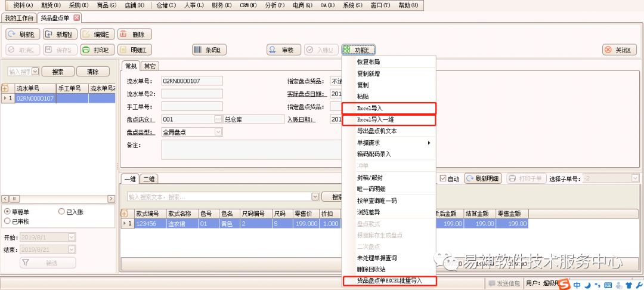Switch to the 二维 tab
Screen dimensions: 644x290
[x=148, y=179]
